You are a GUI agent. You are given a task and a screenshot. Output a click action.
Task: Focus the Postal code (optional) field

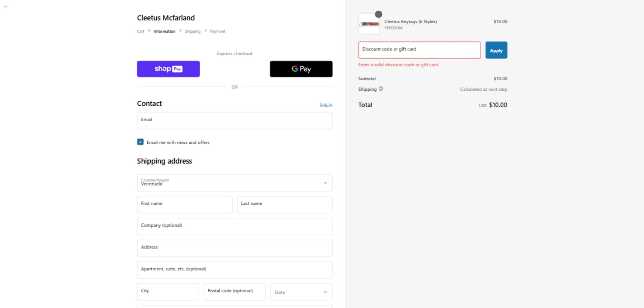(234, 292)
